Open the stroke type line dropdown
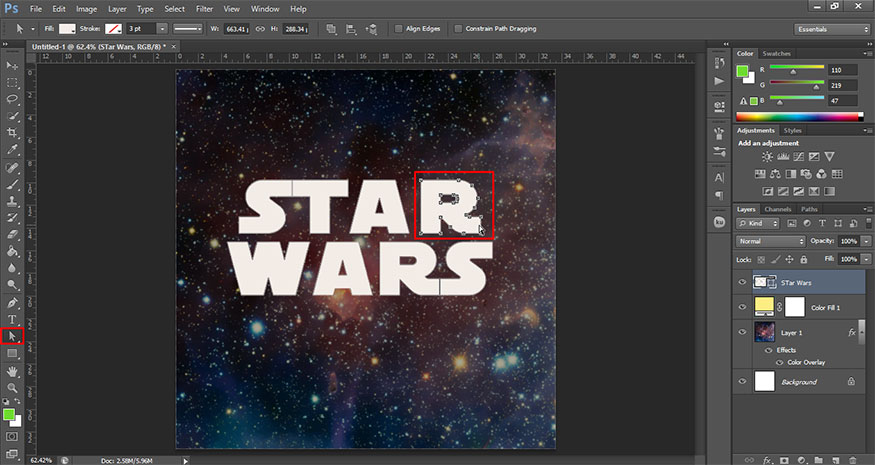The image size is (875, 465). [188, 29]
